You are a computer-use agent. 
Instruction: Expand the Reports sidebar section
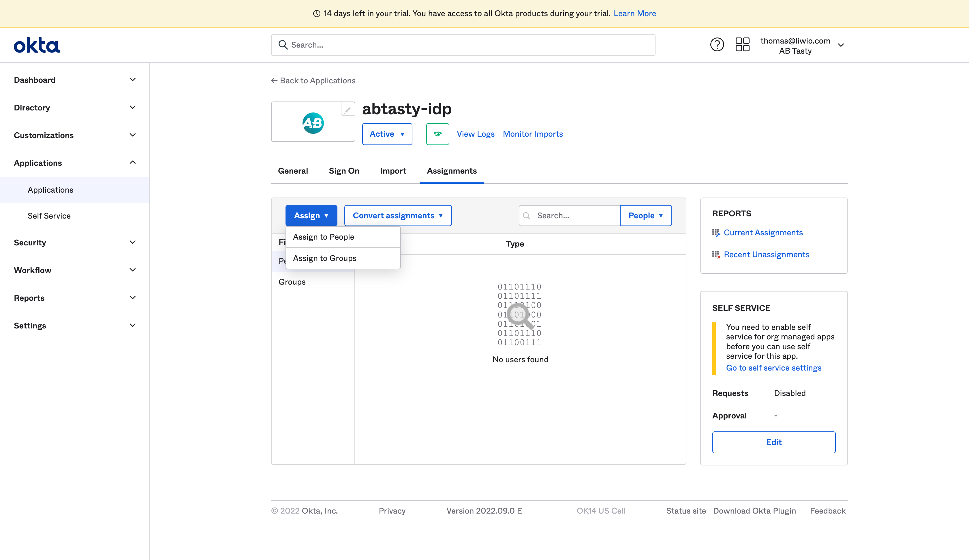(x=75, y=298)
